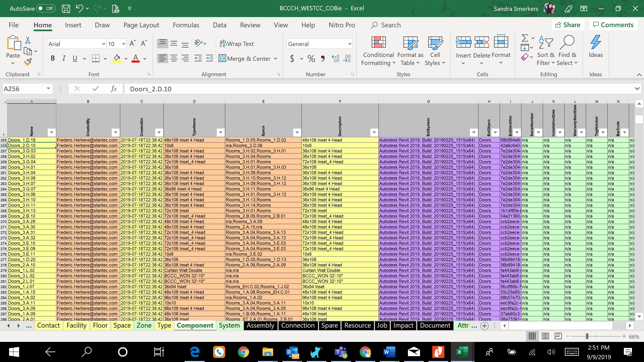Click the Format Painter brush icon
The width and height of the screenshot is (644, 362).
coord(28,62)
